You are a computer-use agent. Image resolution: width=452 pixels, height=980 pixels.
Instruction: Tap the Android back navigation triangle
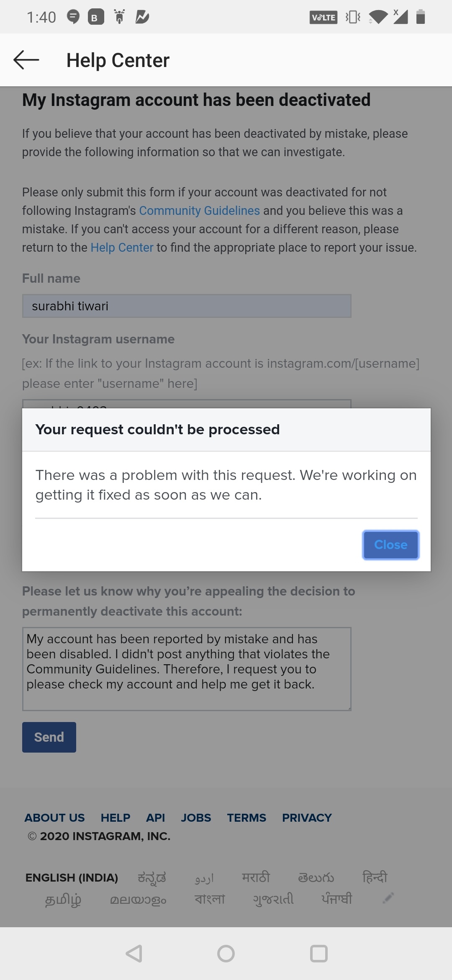[x=134, y=954]
